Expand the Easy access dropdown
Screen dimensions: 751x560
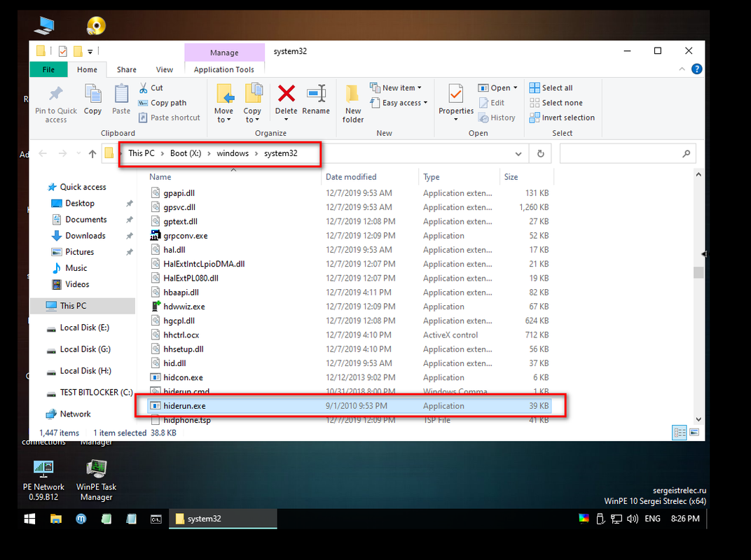(399, 103)
